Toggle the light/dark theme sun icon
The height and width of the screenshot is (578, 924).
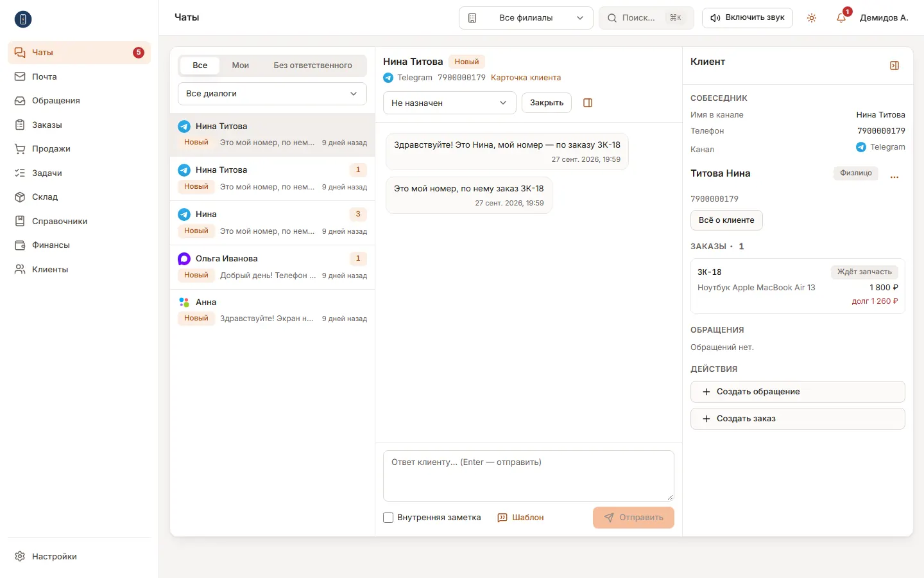(x=812, y=18)
